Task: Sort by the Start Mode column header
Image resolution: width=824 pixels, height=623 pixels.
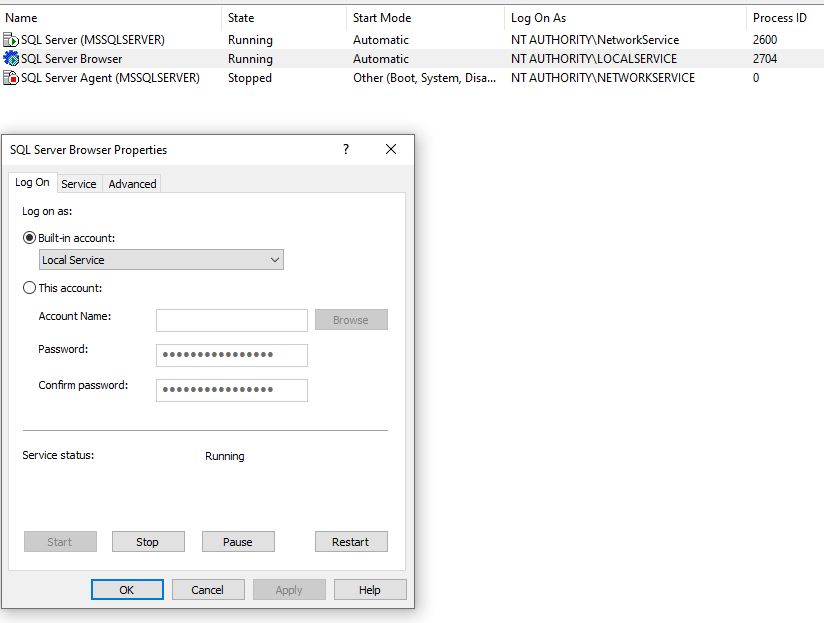Action: click(x=382, y=18)
